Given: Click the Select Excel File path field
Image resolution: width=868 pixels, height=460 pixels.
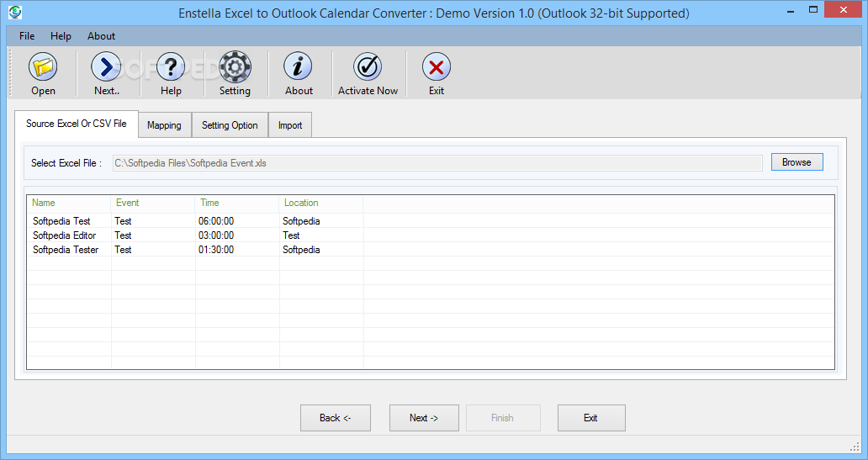Looking at the screenshot, I should coord(437,163).
